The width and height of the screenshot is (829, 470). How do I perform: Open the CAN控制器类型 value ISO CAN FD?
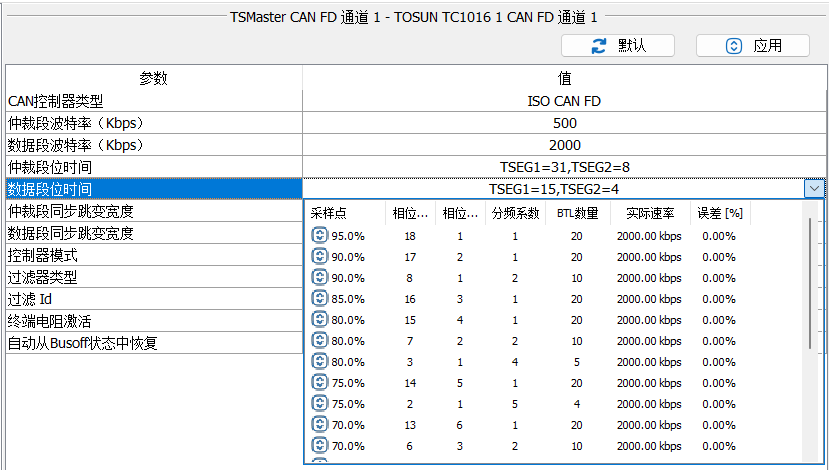[x=564, y=101]
